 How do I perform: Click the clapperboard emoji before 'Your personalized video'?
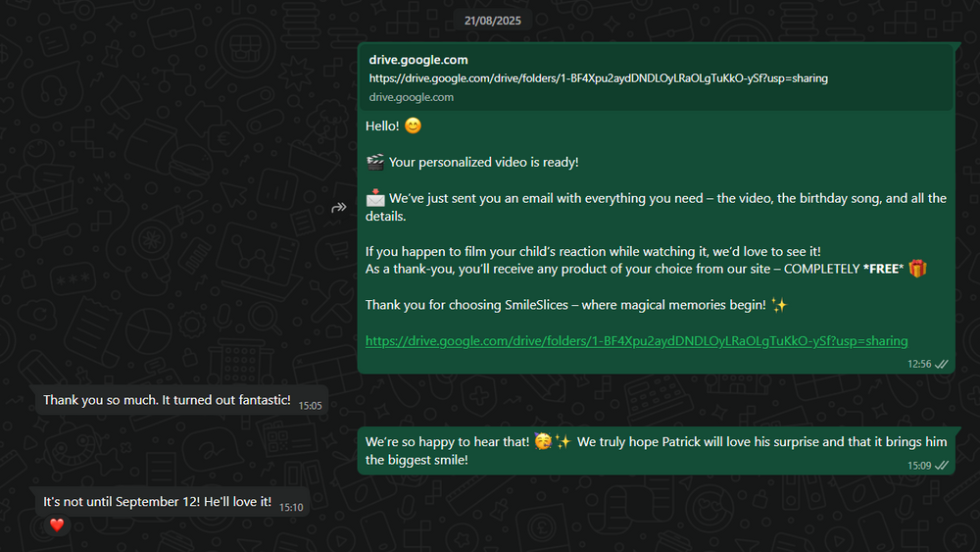(x=374, y=162)
